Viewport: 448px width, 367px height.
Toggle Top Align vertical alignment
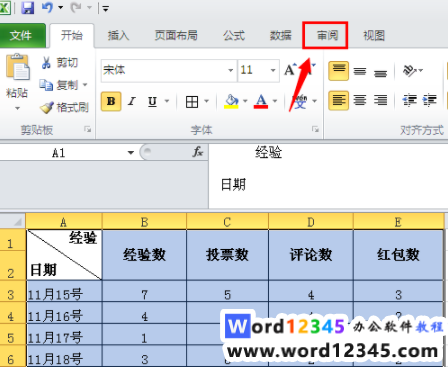click(339, 71)
